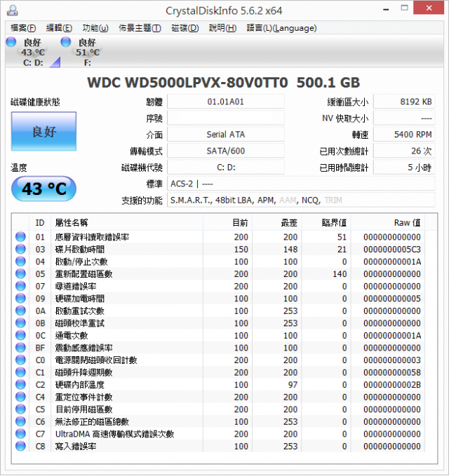Screen dimensions: 449x476
Task: Click the ACS-2 standard field
Action: [301, 184]
